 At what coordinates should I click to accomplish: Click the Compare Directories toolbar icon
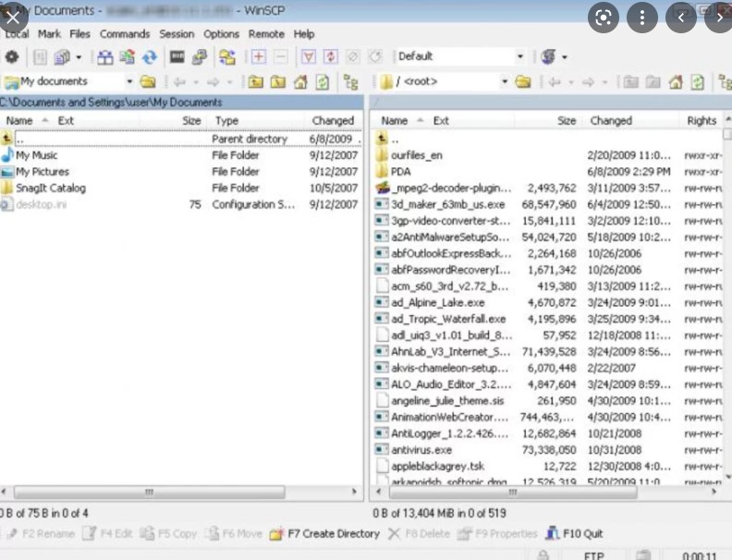tap(105, 57)
